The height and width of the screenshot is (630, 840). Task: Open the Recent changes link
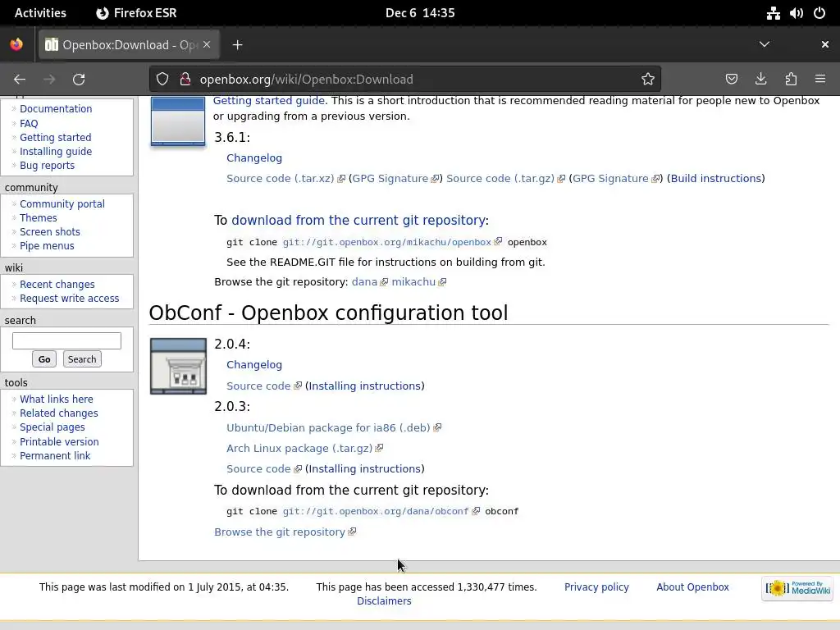57,285
